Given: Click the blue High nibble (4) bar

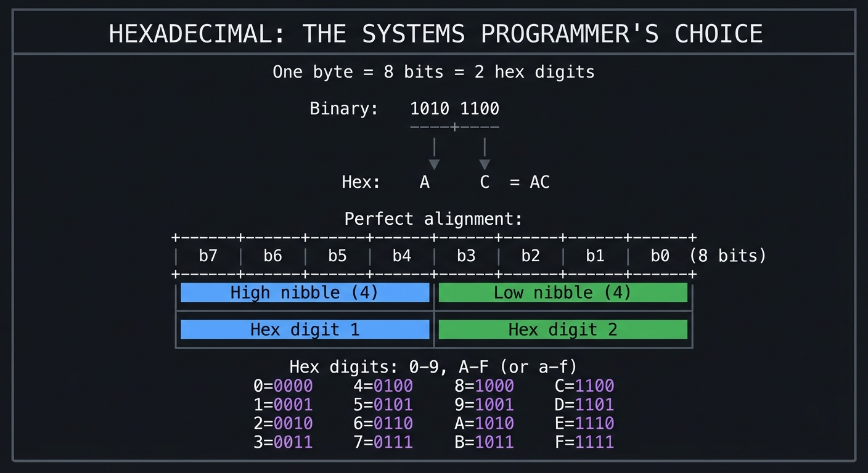Looking at the screenshot, I should click(305, 293).
